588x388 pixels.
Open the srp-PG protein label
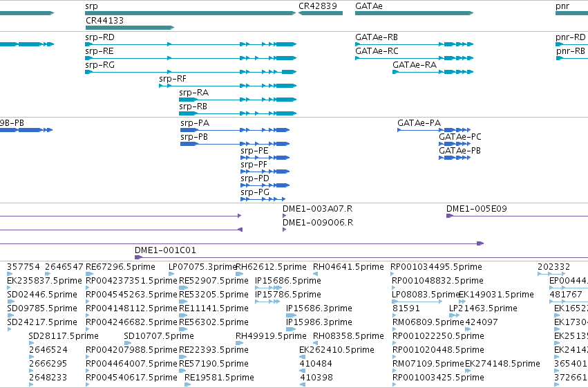[x=255, y=192]
